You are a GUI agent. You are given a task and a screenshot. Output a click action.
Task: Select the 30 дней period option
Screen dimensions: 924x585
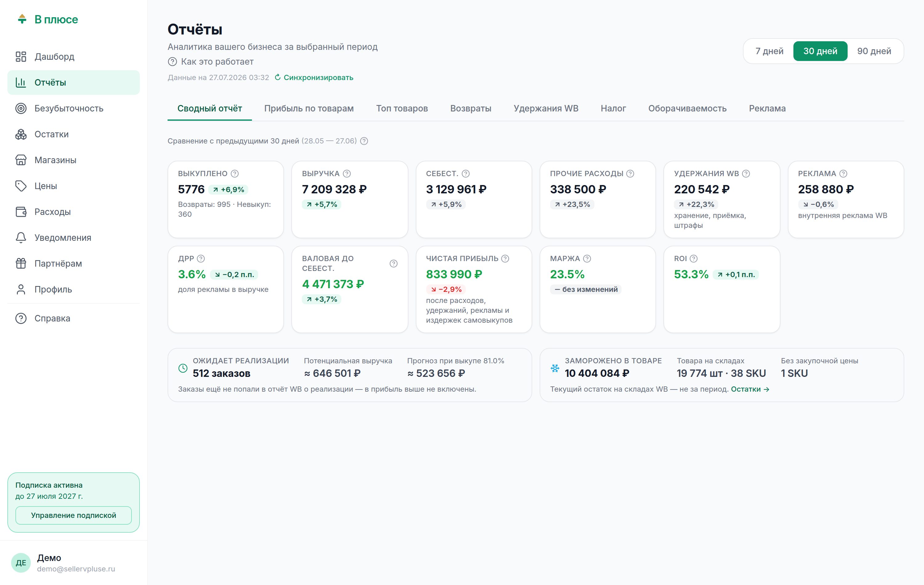(821, 51)
